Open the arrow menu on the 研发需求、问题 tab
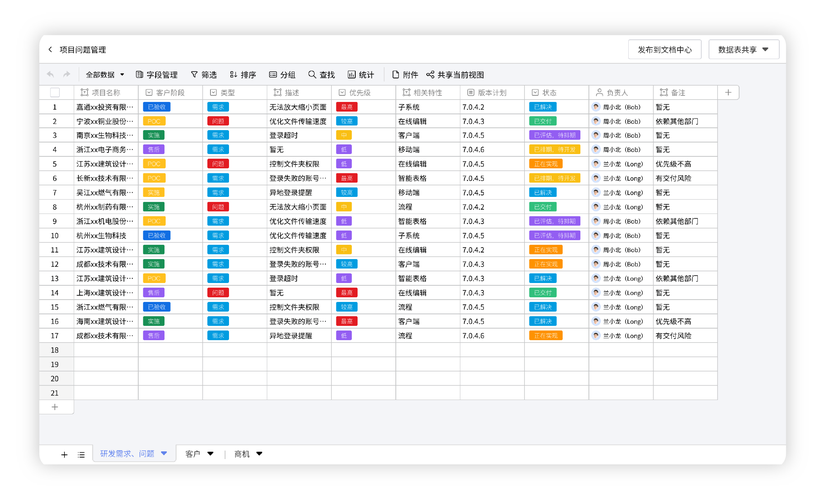This screenshot has height=500, width=826. click(x=164, y=453)
